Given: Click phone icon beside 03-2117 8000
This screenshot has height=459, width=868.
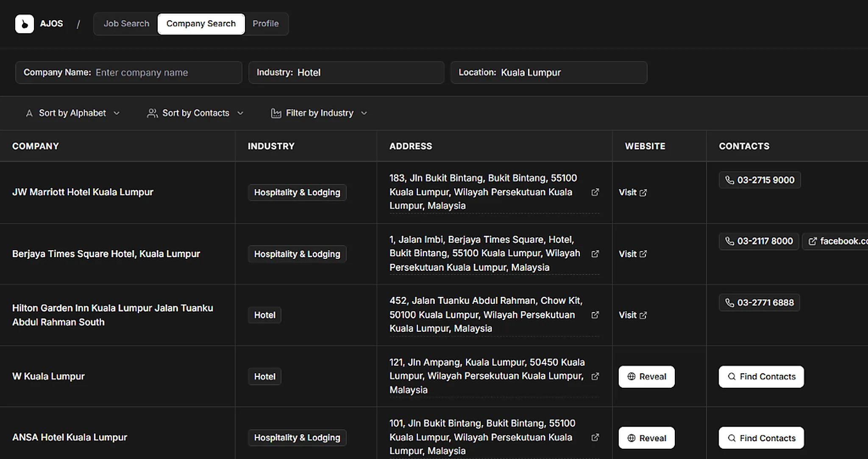Looking at the screenshot, I should (x=729, y=241).
